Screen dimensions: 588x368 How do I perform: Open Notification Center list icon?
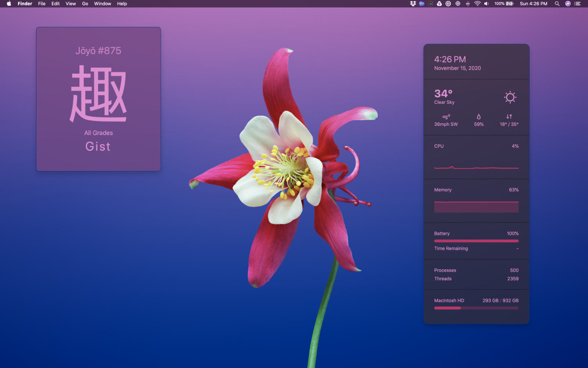(x=577, y=4)
